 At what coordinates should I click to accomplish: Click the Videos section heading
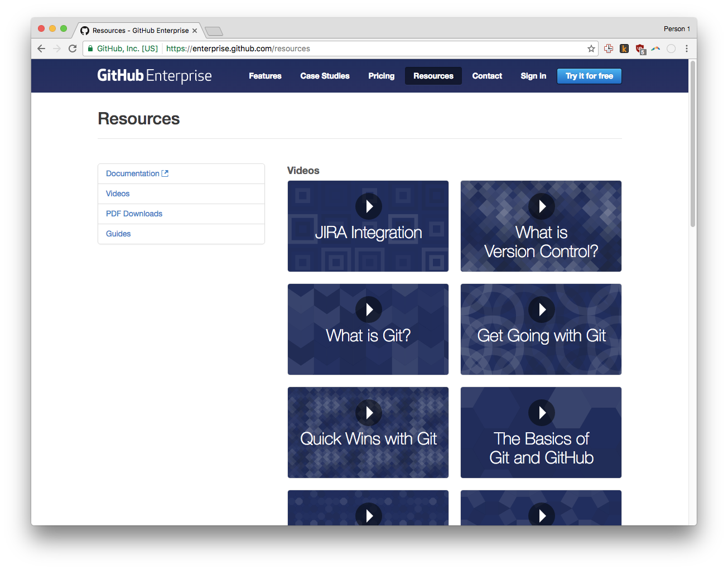click(303, 171)
